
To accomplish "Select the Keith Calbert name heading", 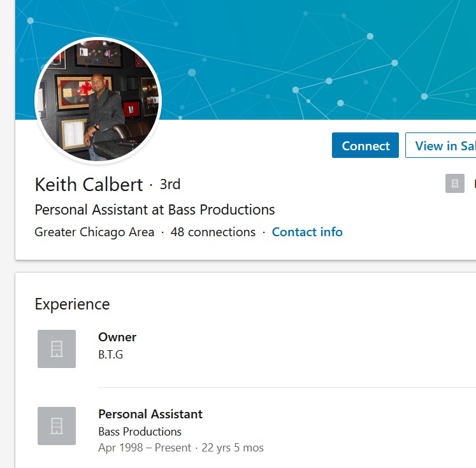I will [x=89, y=185].
